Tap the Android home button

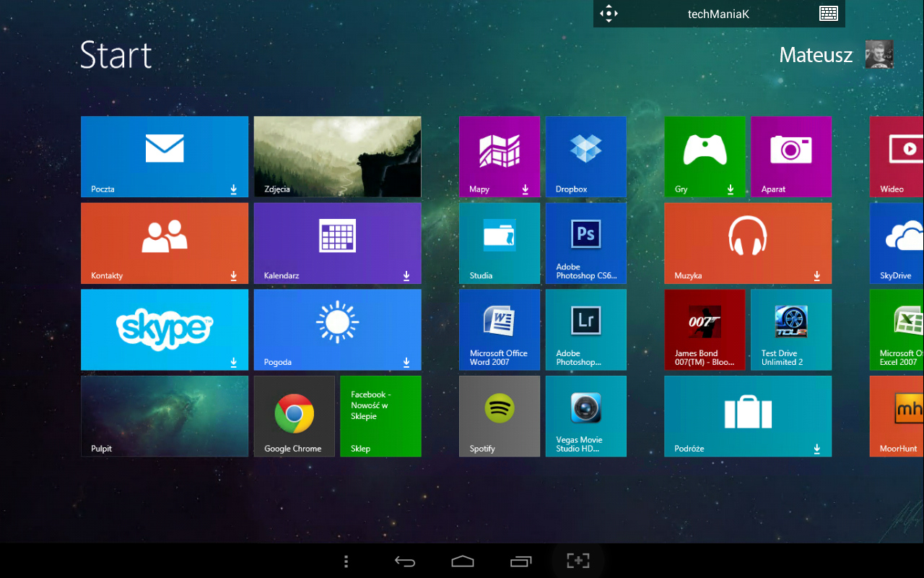pos(462,561)
